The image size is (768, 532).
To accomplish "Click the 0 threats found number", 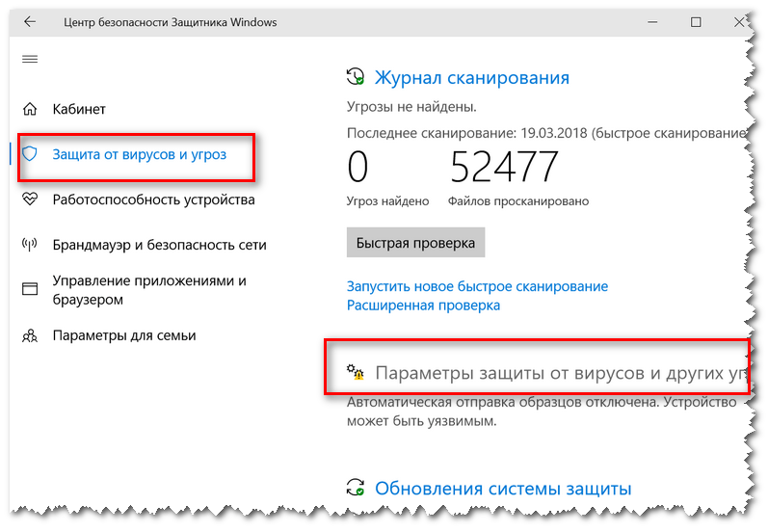I will [358, 167].
